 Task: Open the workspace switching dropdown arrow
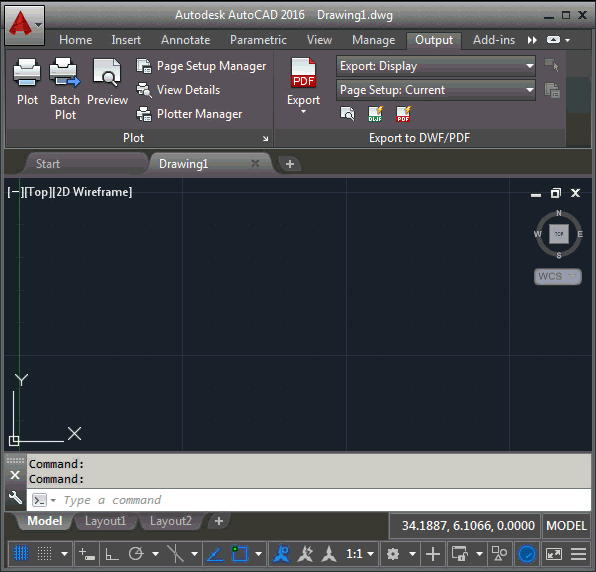tap(412, 554)
